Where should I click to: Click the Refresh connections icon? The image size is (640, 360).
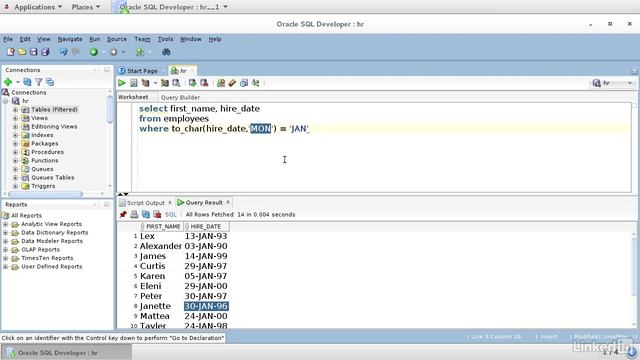pos(27,82)
